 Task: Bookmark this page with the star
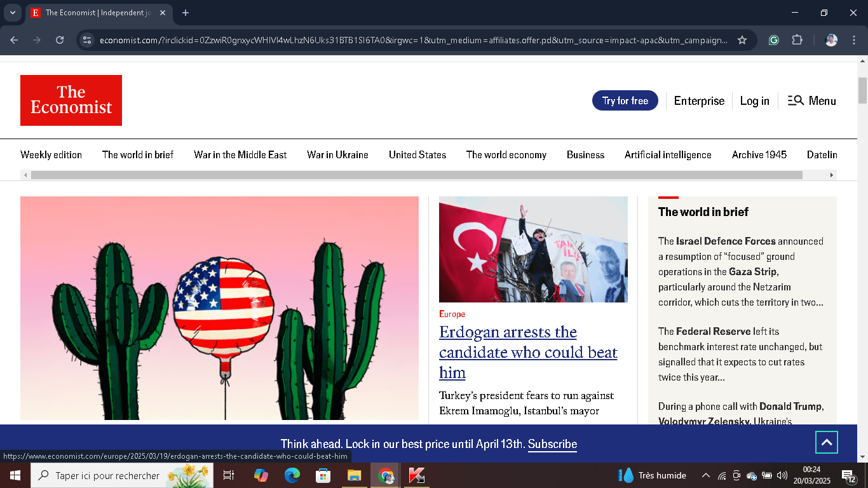coord(742,39)
